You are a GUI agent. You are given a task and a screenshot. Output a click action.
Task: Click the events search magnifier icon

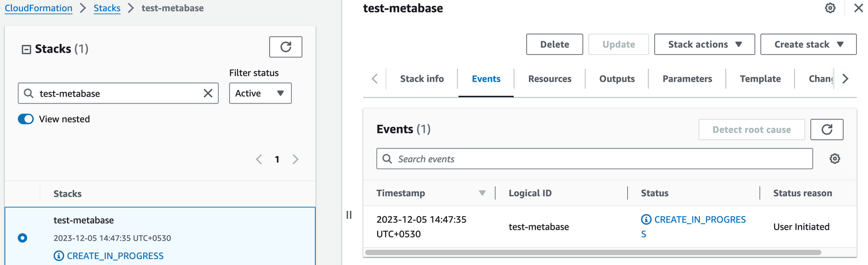[387, 159]
